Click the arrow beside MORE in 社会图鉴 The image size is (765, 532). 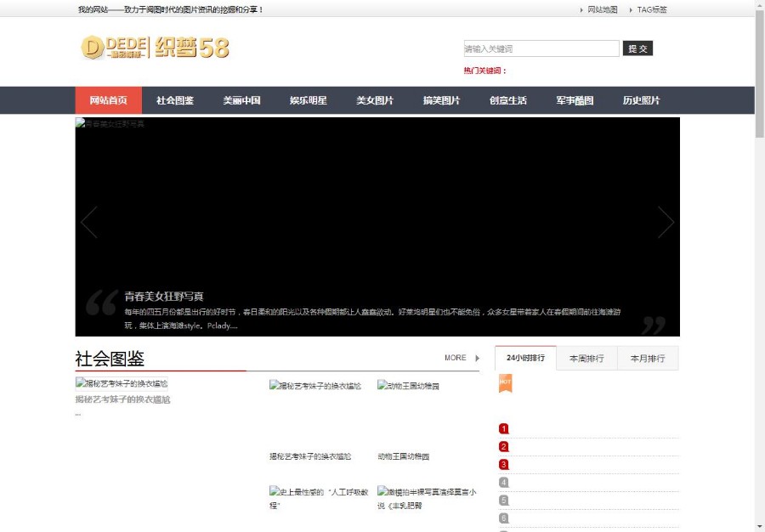point(477,358)
